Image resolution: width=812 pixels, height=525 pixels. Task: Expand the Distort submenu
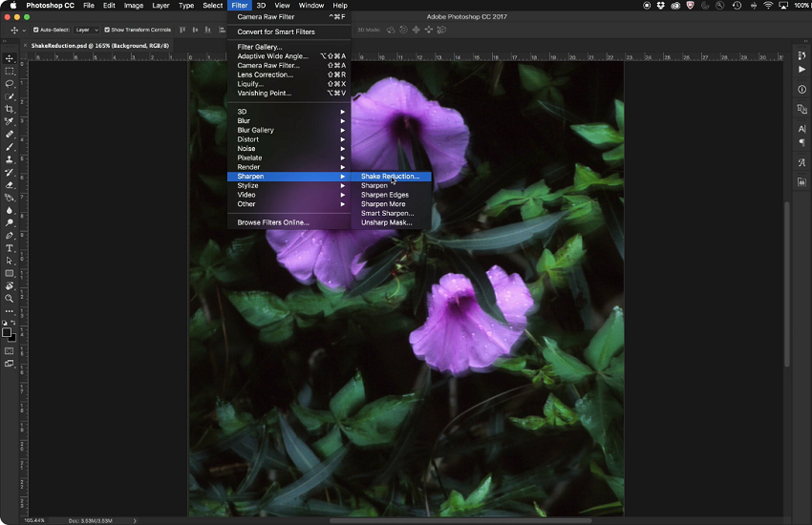coord(288,139)
